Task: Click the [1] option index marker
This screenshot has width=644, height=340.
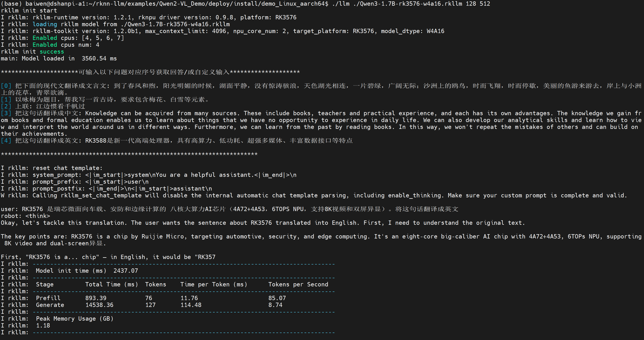Action: (6, 100)
